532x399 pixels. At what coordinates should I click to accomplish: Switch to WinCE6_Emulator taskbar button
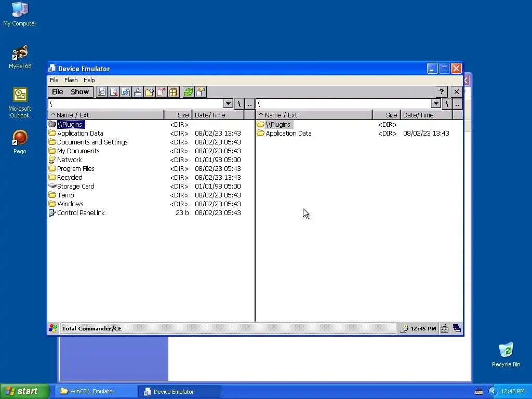click(x=97, y=392)
